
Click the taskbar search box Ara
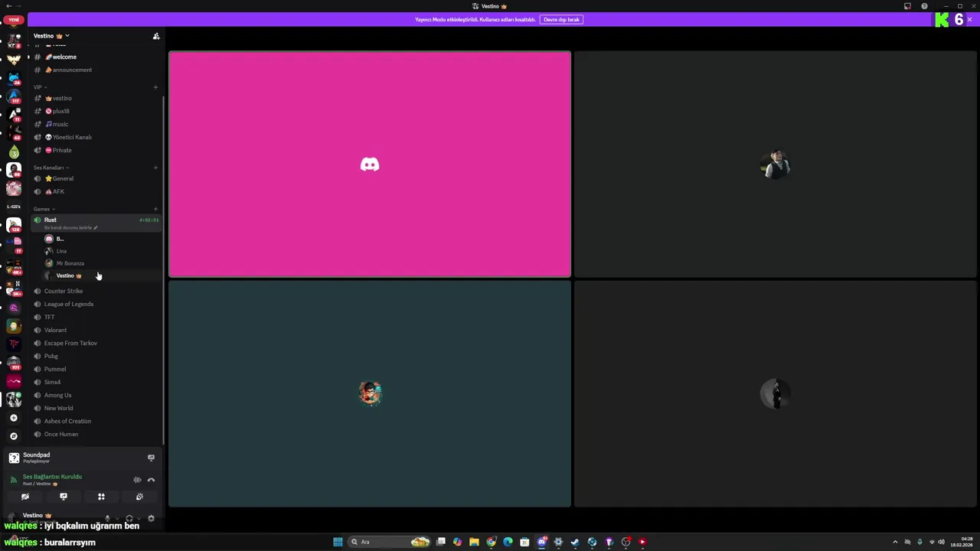click(x=389, y=542)
